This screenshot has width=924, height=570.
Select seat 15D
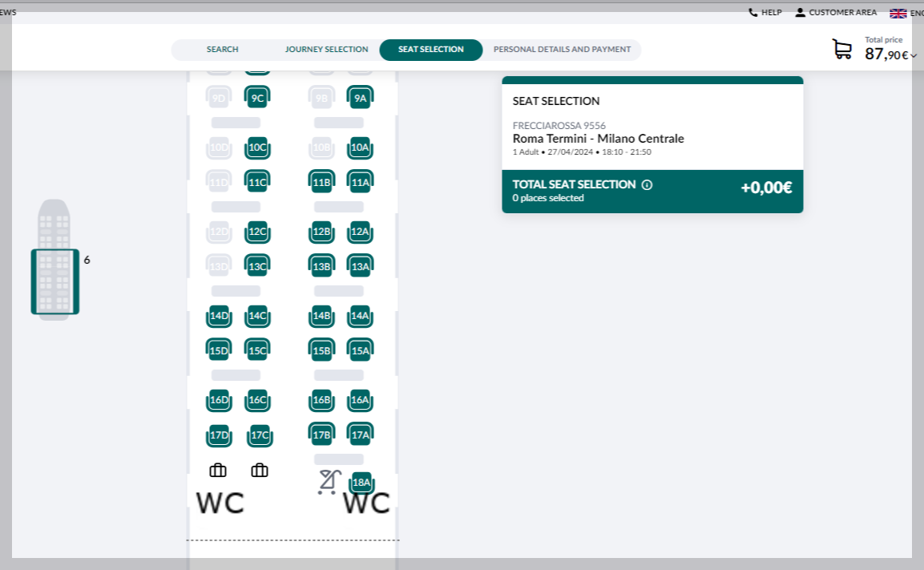point(219,350)
